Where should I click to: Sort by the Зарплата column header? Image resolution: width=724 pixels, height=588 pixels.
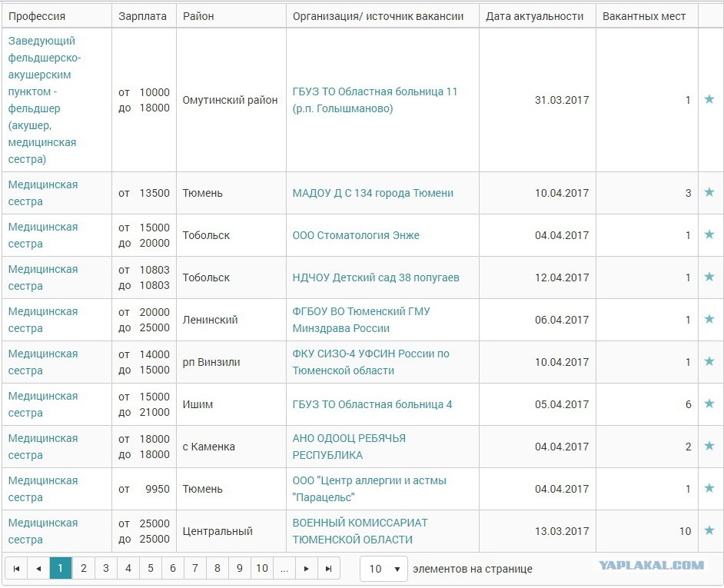click(x=142, y=16)
